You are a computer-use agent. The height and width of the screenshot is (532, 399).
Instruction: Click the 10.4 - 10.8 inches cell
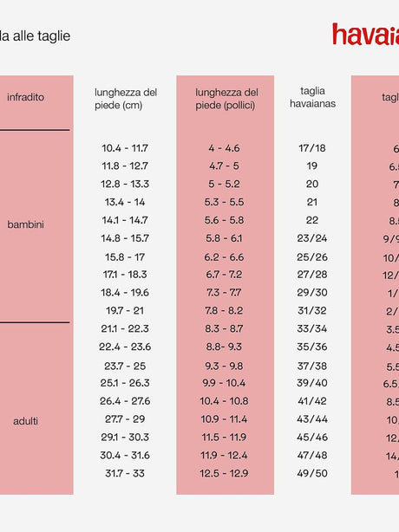coord(224,401)
